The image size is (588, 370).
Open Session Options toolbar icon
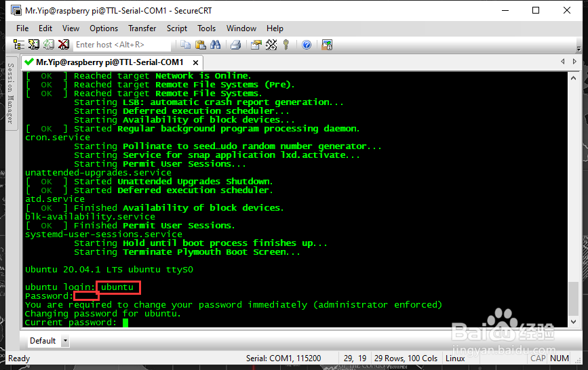(256, 45)
